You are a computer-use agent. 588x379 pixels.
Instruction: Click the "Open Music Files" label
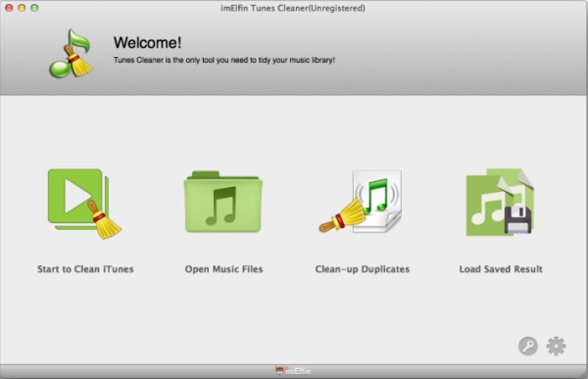(x=223, y=269)
